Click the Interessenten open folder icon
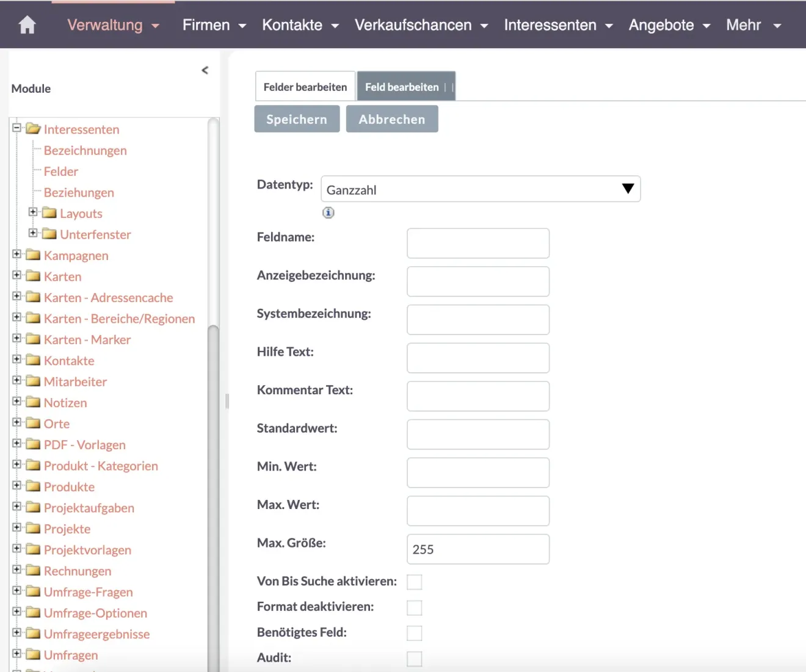The width and height of the screenshot is (806, 672). click(33, 129)
